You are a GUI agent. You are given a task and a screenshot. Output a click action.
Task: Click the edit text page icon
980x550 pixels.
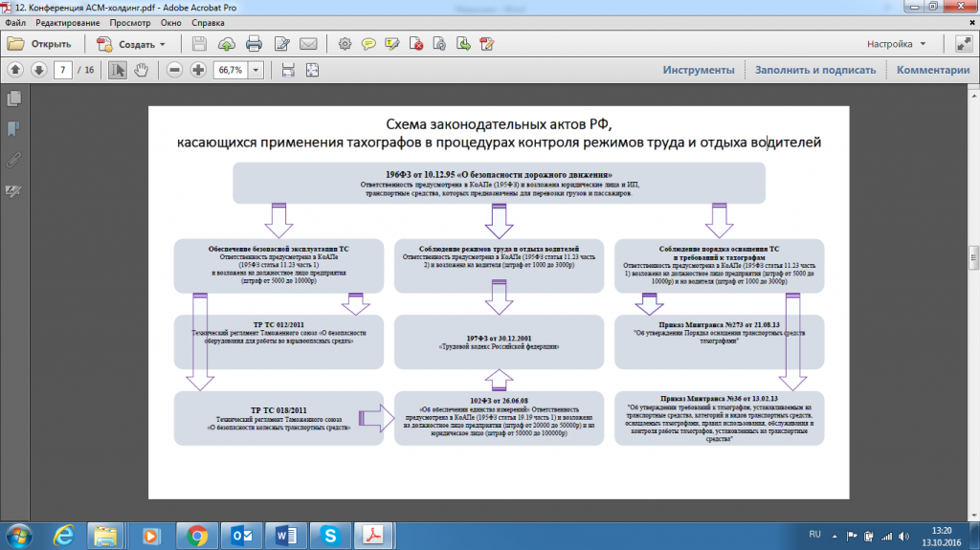(x=282, y=44)
